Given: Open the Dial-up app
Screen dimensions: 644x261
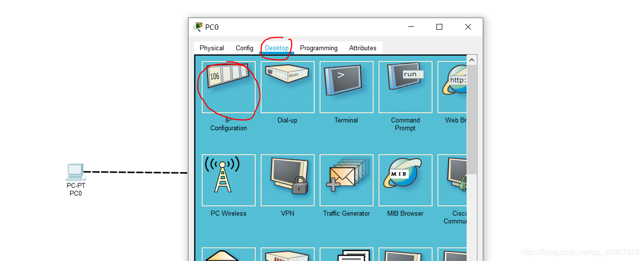Looking at the screenshot, I should [x=287, y=87].
